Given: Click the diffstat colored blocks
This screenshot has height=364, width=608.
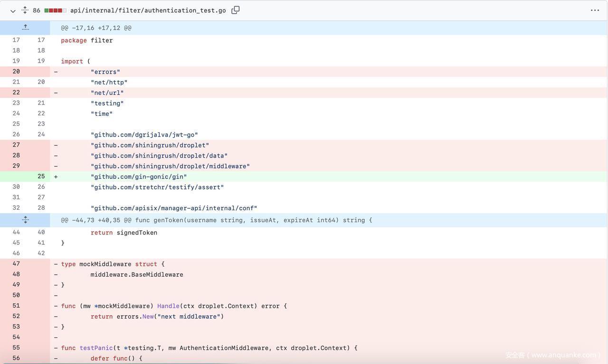Looking at the screenshot, I should [55, 10].
